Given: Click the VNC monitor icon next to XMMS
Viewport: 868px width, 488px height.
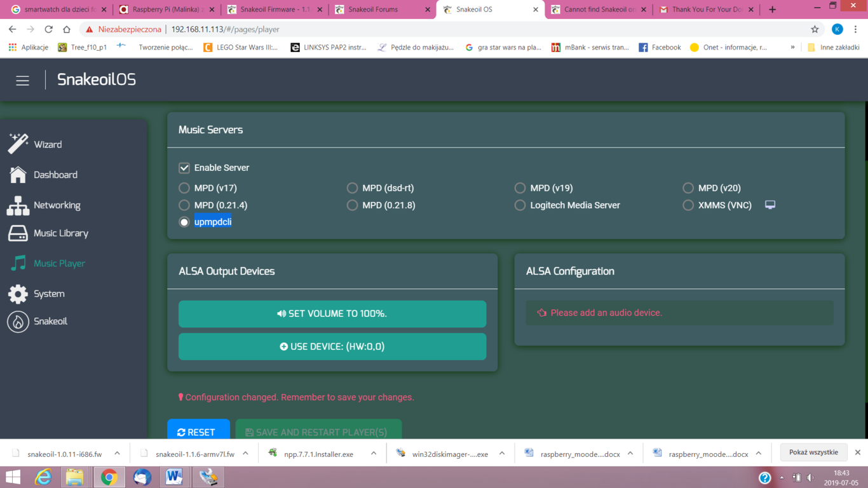Looking at the screenshot, I should point(770,205).
